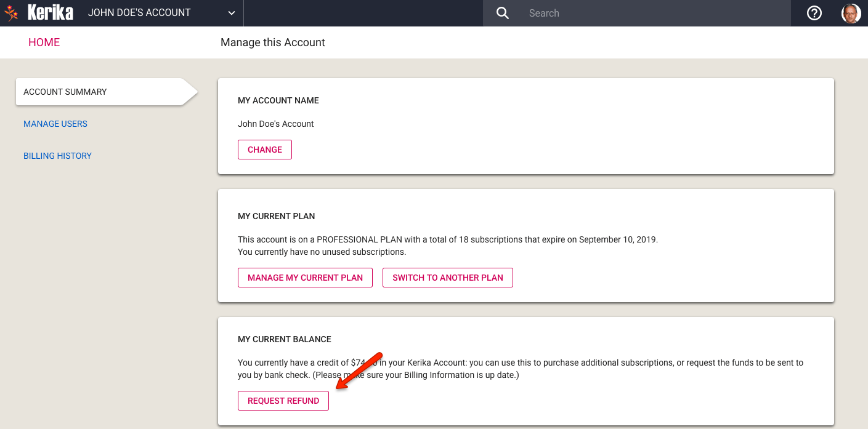Select the ACCOUNT SUMMARY tab

click(65, 91)
